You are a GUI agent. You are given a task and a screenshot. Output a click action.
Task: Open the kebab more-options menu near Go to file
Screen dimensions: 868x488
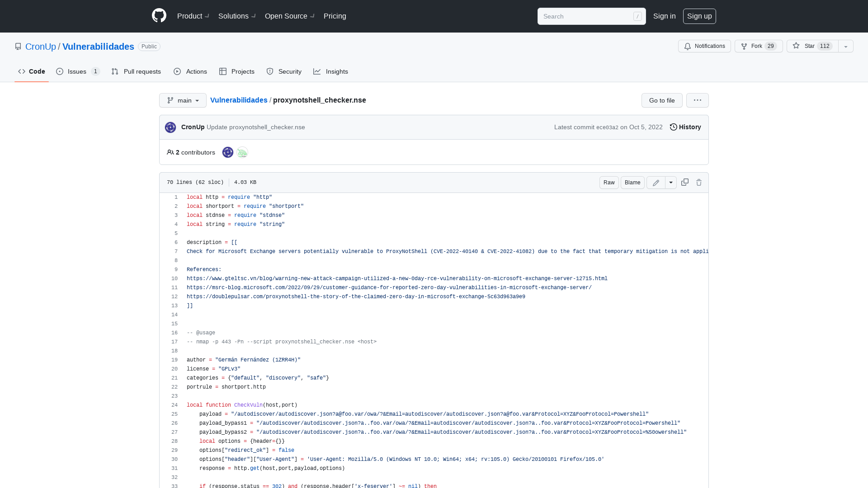coord(697,100)
